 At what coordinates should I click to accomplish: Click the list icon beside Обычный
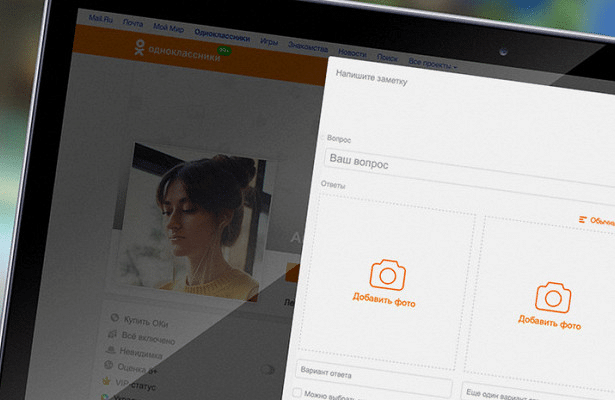tap(583, 220)
